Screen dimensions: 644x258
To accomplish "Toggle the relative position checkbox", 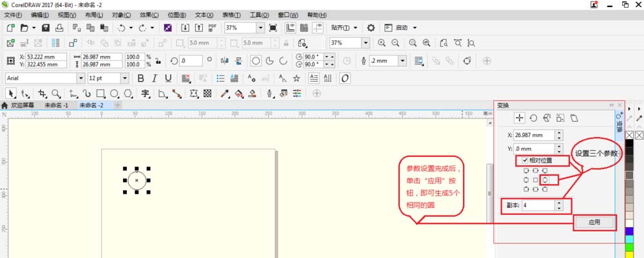I will [526, 160].
